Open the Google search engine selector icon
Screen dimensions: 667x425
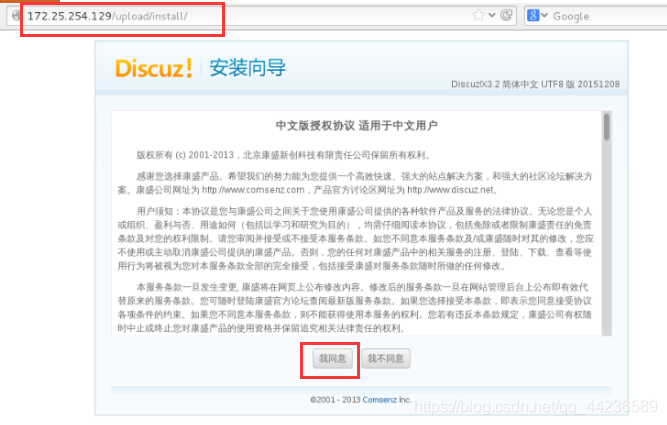click(x=537, y=16)
